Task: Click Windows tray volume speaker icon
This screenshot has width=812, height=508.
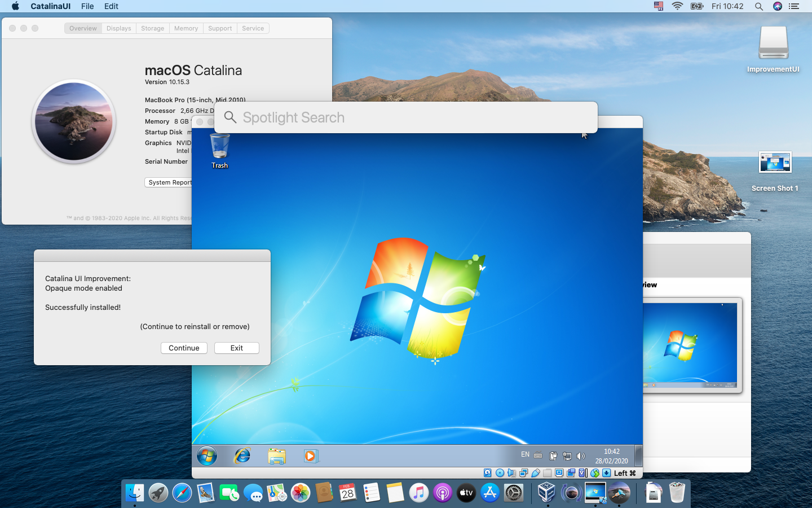Action: tap(581, 456)
